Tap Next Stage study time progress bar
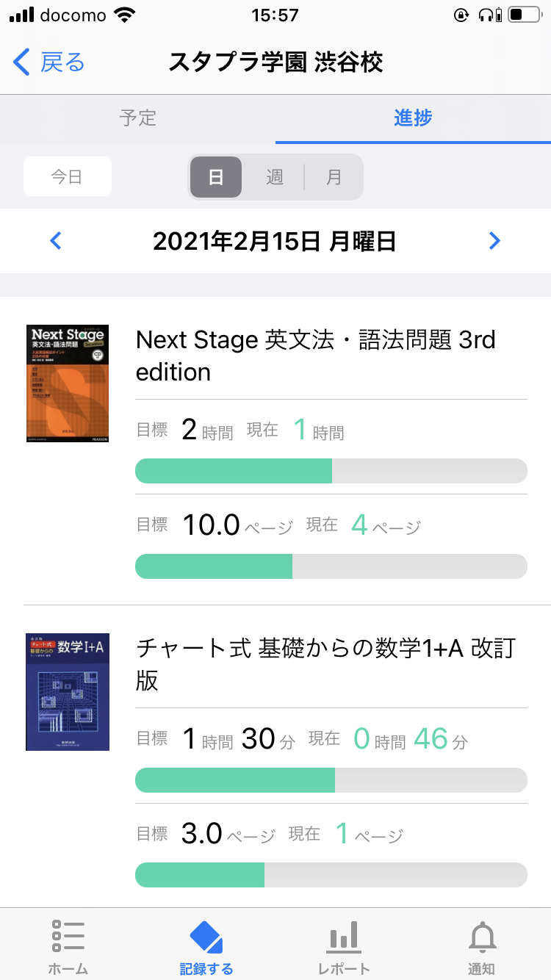The width and height of the screenshot is (551, 980). click(331, 471)
